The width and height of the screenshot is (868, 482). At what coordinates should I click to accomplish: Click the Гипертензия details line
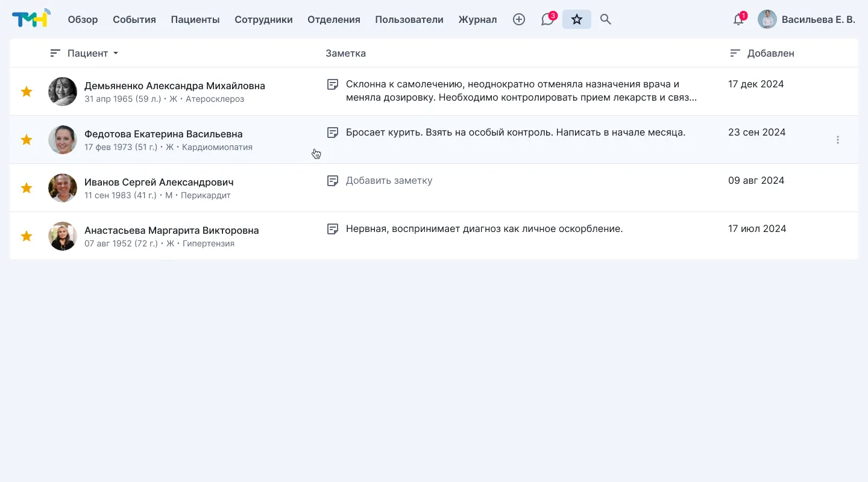tap(160, 243)
